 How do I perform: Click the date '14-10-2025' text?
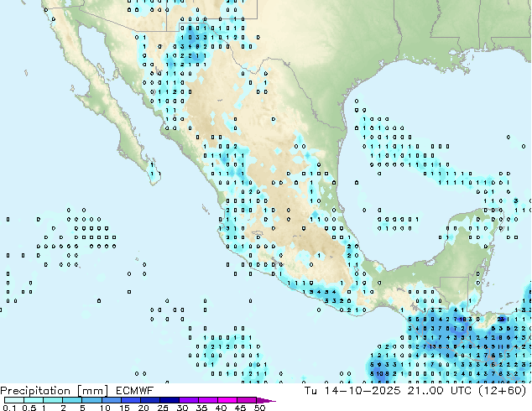tap(362, 391)
